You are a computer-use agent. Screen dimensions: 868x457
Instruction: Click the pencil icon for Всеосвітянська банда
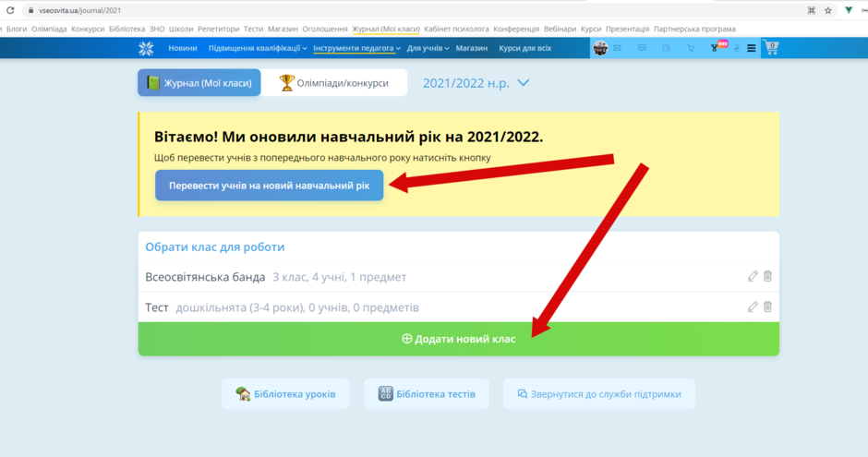753,276
